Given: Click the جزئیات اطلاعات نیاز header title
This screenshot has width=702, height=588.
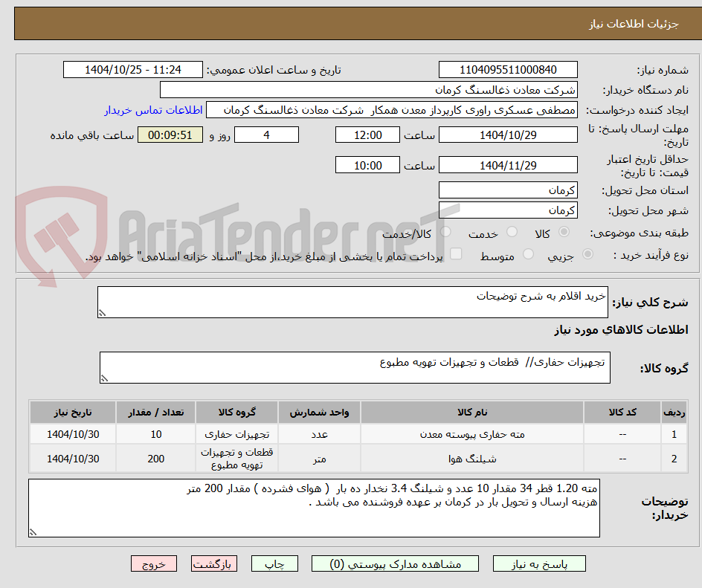Looking at the screenshot, I should pyautogui.click(x=634, y=24).
